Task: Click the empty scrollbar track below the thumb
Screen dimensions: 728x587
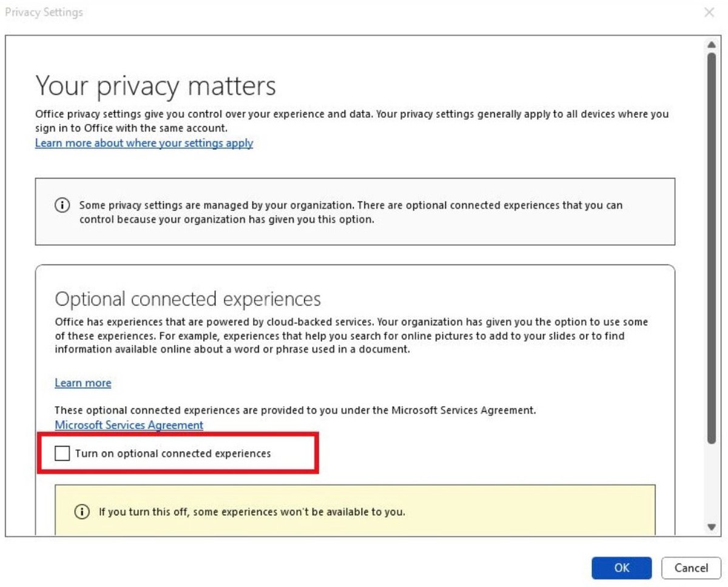Action: (712, 486)
